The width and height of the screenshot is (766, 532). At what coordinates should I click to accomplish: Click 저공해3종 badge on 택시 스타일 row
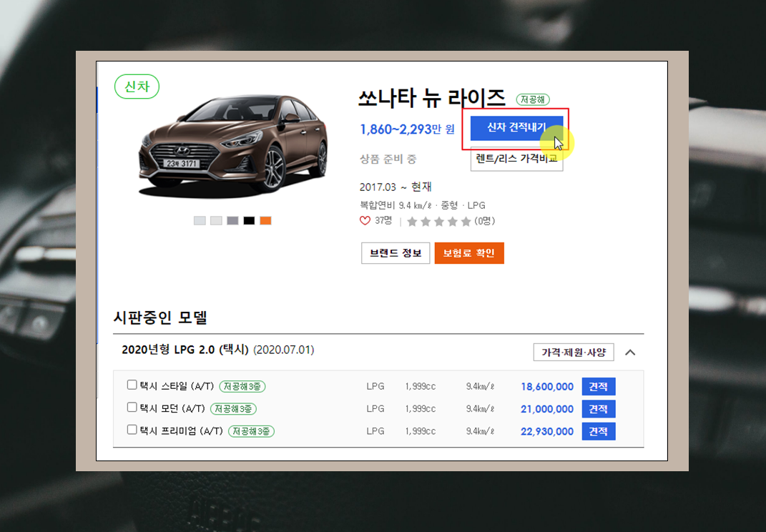point(242,386)
